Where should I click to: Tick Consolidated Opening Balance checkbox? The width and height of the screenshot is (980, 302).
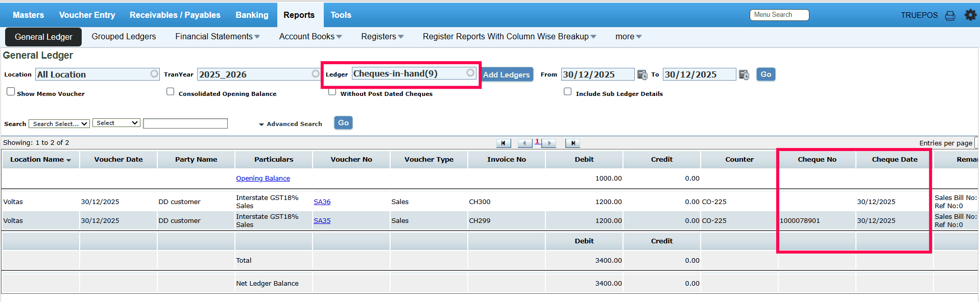171,91
